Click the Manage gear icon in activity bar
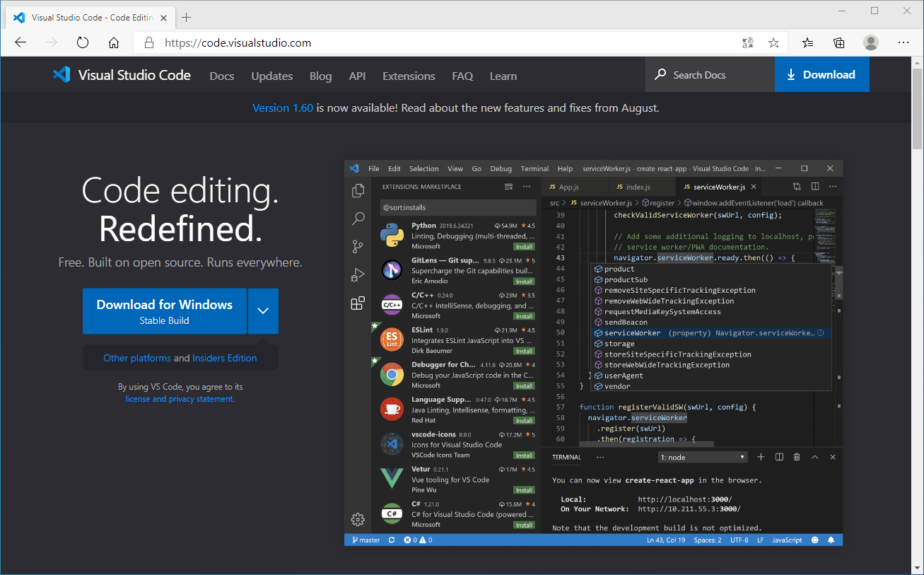This screenshot has width=924, height=575. click(x=358, y=519)
